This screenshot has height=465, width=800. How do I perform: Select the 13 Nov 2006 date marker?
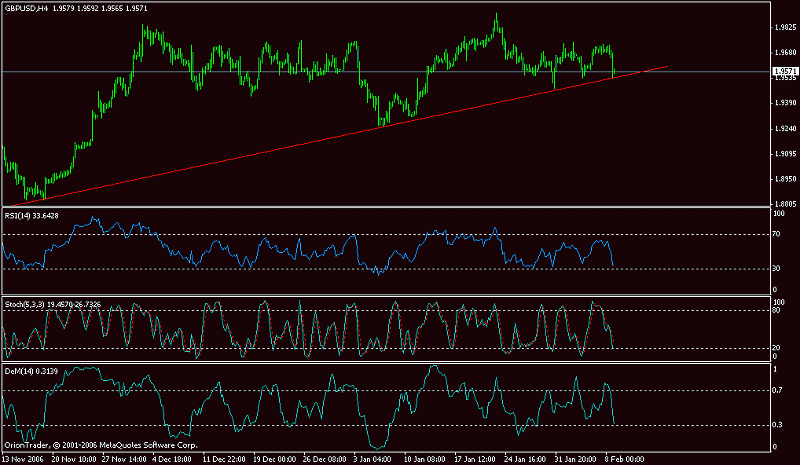22,458
